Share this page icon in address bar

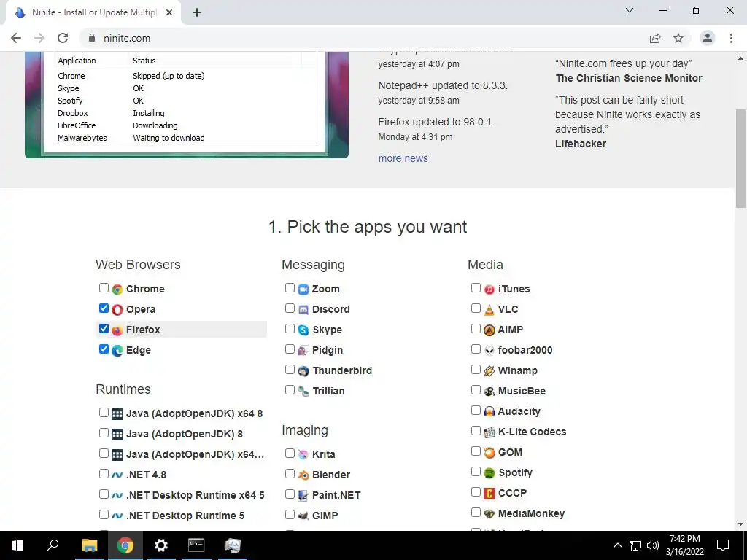[x=655, y=38]
